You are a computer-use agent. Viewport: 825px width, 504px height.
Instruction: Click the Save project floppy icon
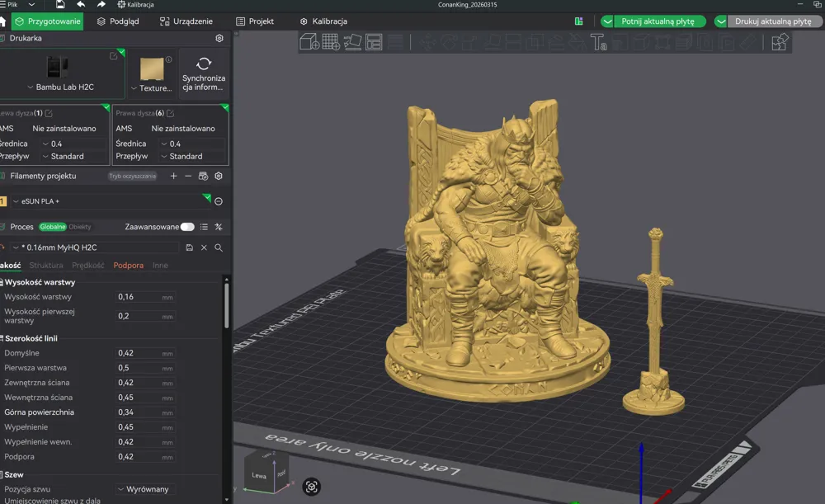(x=60, y=4)
